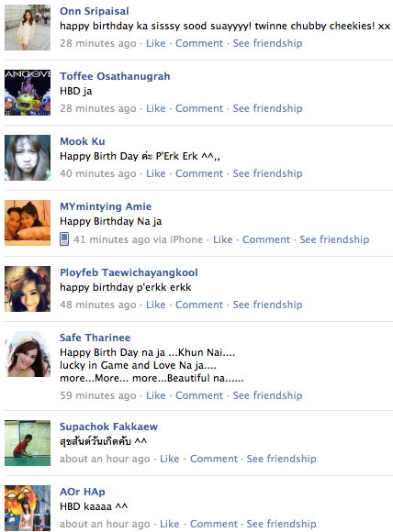This screenshot has height=532, width=393.
Task: See friendship with Mook Ku
Action: [x=267, y=173]
